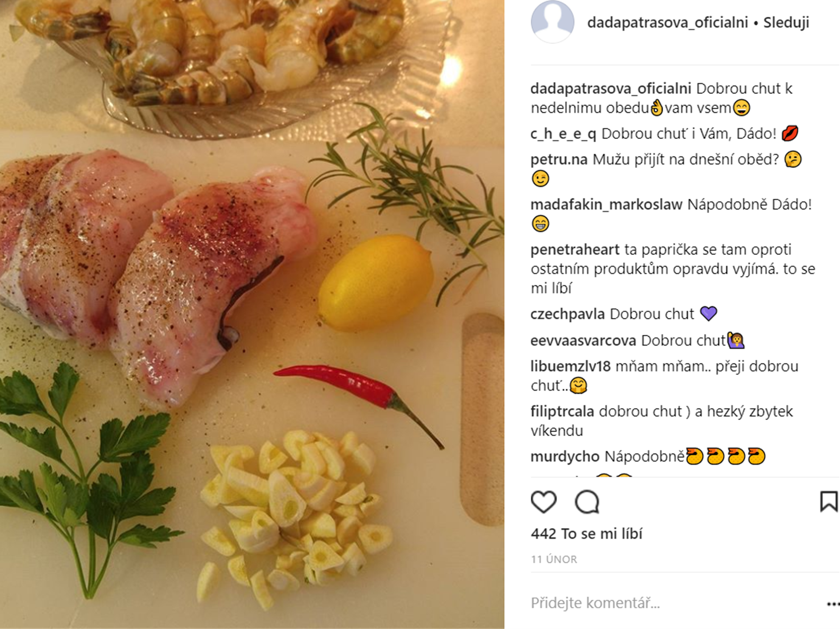Click the 11 ÚNOR post date
The image size is (840, 629).
tap(554, 560)
